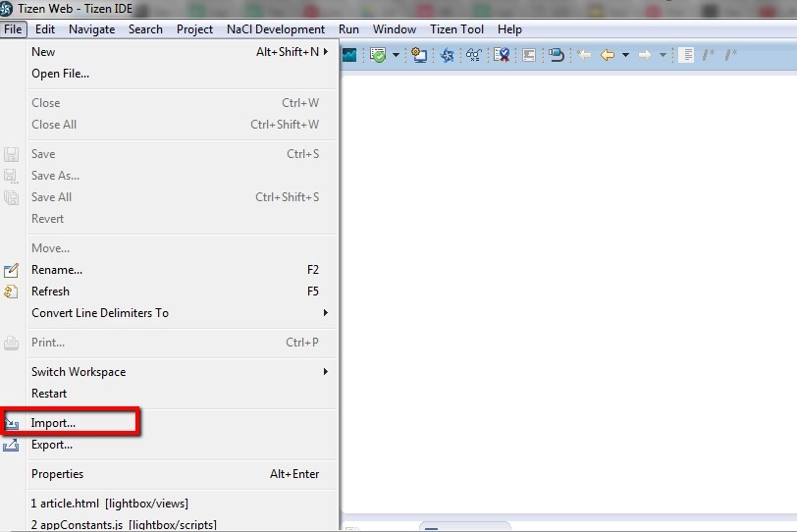This screenshot has height=532, width=797.
Task: Click the dynamic analyzer chart toolbar icon
Action: click(349, 55)
